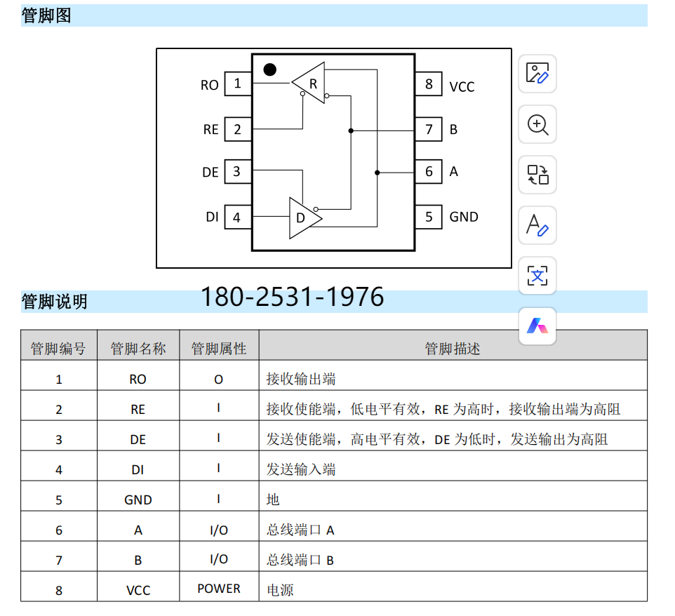Click the RE label in the diagram
Viewport: 675px width, 616px height.
[x=211, y=130]
